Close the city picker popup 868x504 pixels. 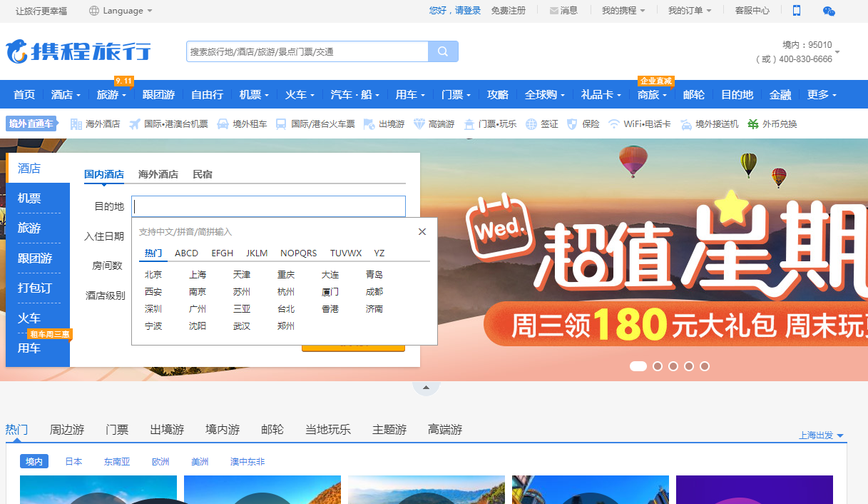coord(422,232)
